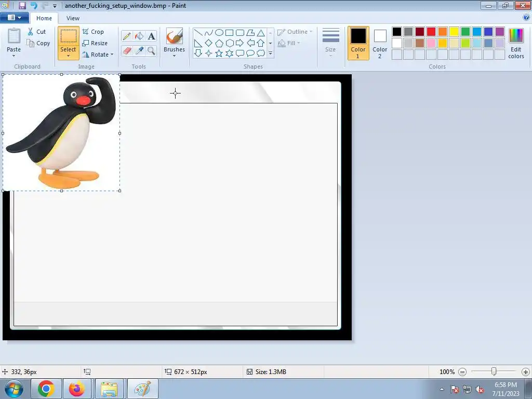Click the zoom slider thumb

tap(494, 372)
